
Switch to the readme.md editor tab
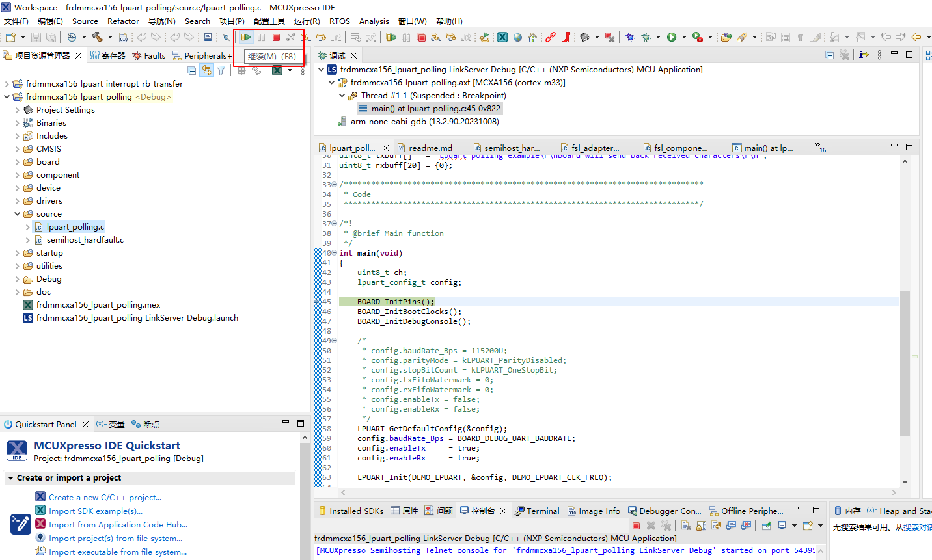click(x=424, y=148)
